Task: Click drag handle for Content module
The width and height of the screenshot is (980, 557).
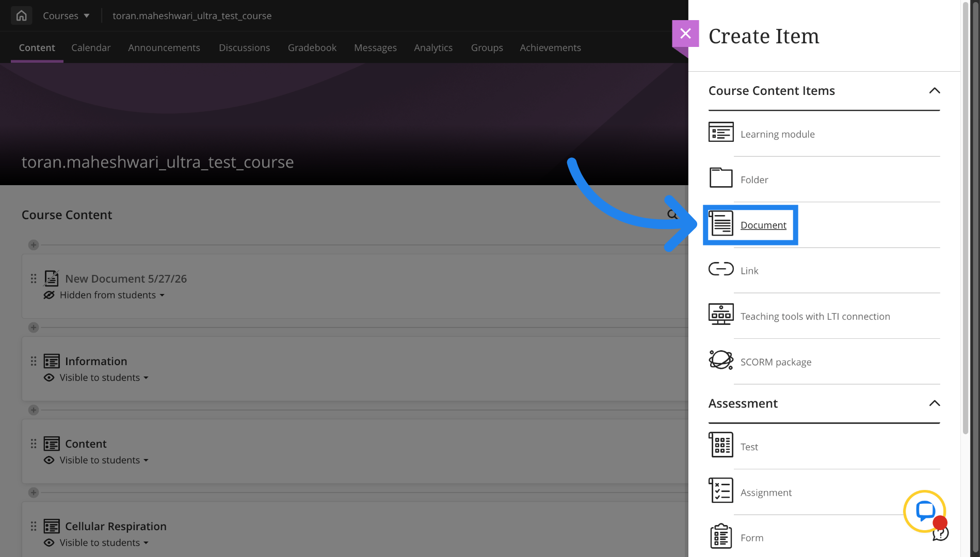Action: pos(34,444)
